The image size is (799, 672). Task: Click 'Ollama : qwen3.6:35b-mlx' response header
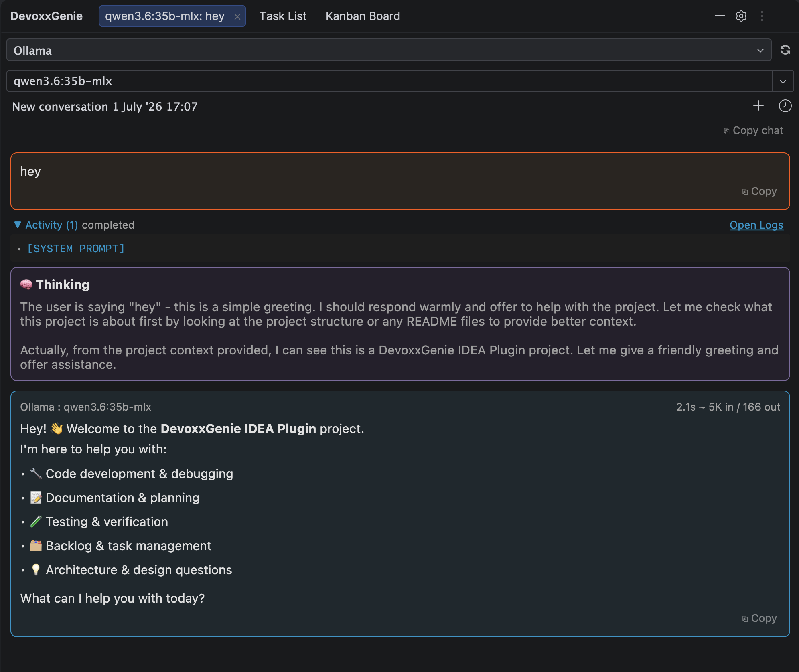pyautogui.click(x=86, y=407)
